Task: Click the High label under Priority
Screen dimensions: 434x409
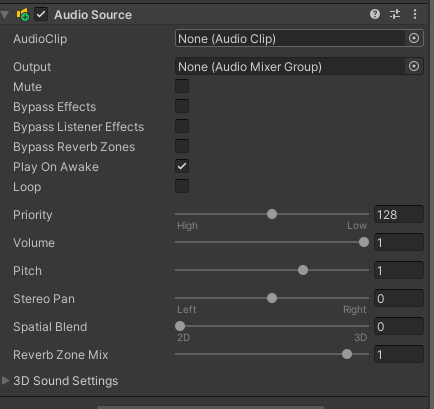Action: (187, 226)
